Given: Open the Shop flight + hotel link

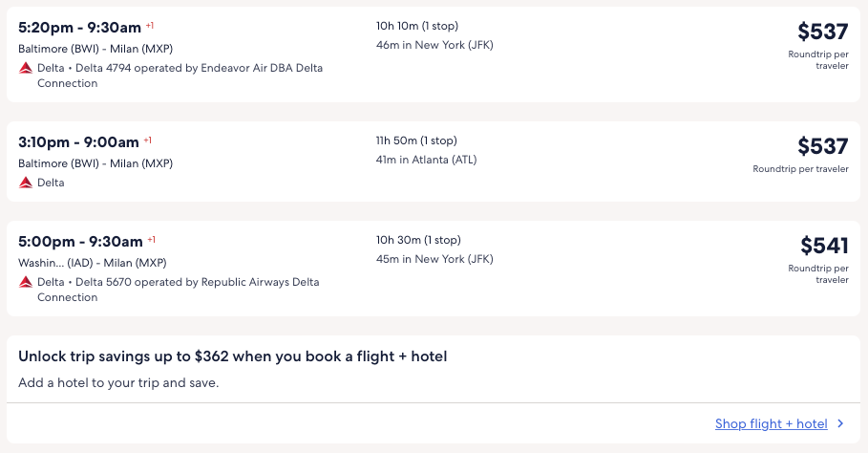Looking at the screenshot, I should [771, 423].
